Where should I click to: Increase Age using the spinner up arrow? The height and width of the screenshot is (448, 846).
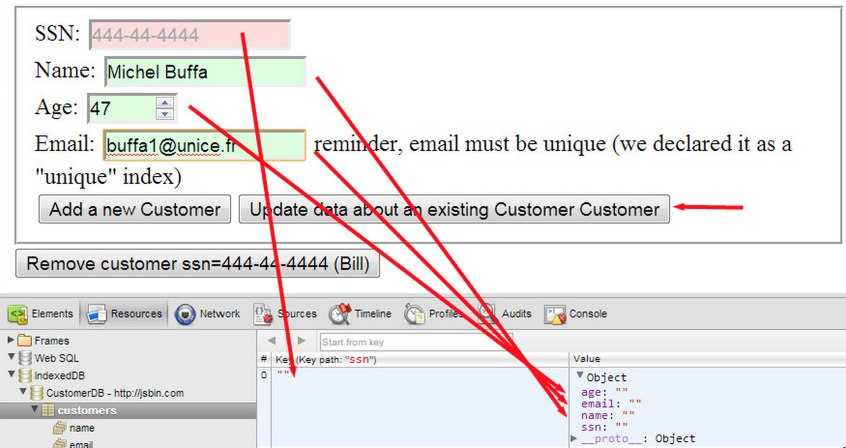click(x=165, y=102)
